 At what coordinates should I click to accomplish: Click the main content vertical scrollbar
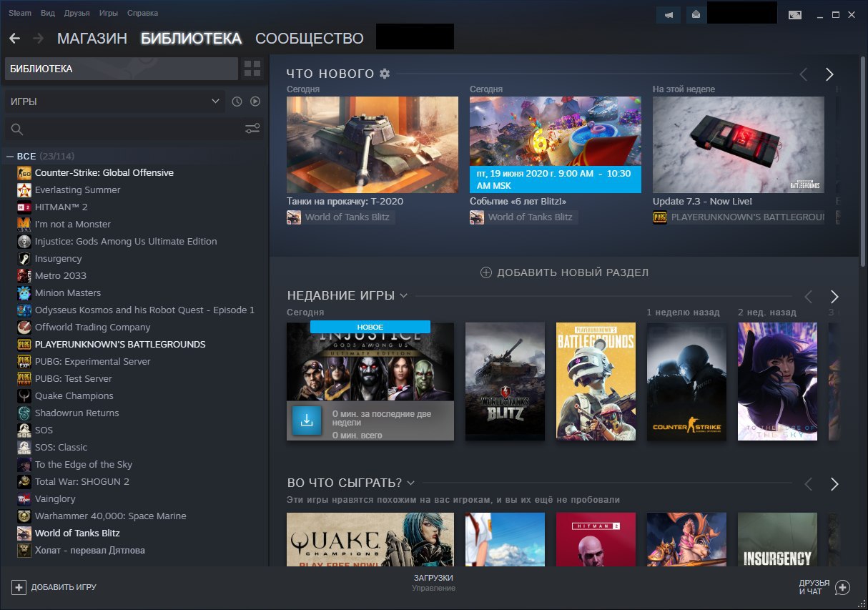[x=862, y=160]
